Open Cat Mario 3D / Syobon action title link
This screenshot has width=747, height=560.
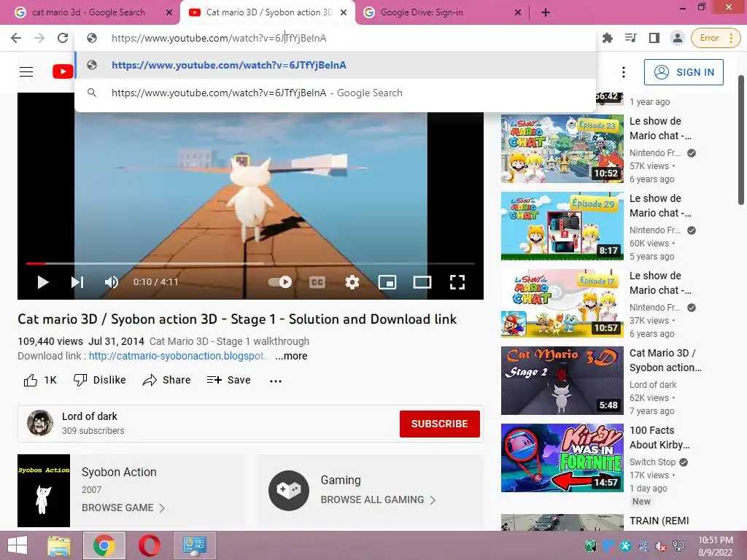665,360
